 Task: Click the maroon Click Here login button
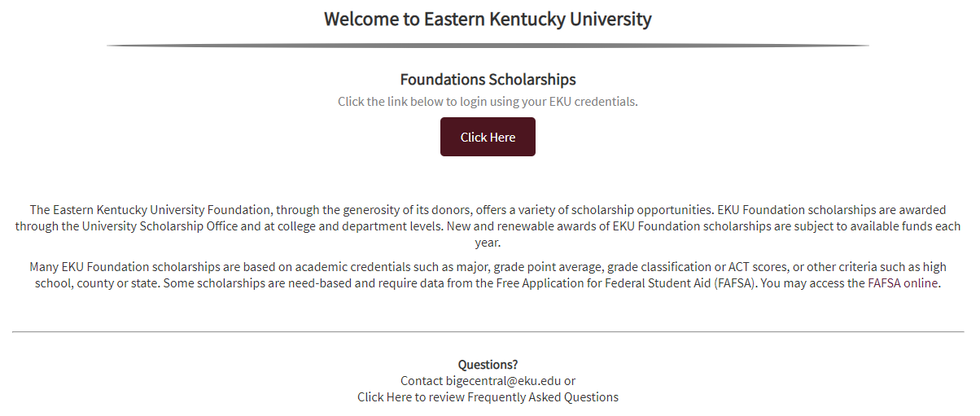pos(488,137)
